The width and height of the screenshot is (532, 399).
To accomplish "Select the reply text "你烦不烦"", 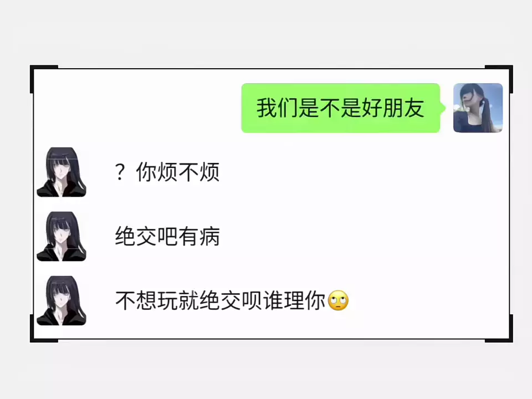I will coord(178,172).
